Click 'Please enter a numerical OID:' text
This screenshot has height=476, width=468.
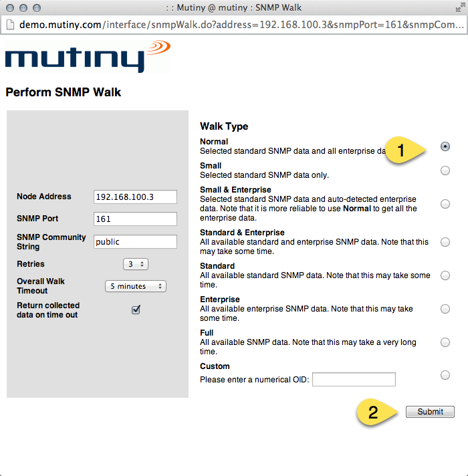(254, 380)
